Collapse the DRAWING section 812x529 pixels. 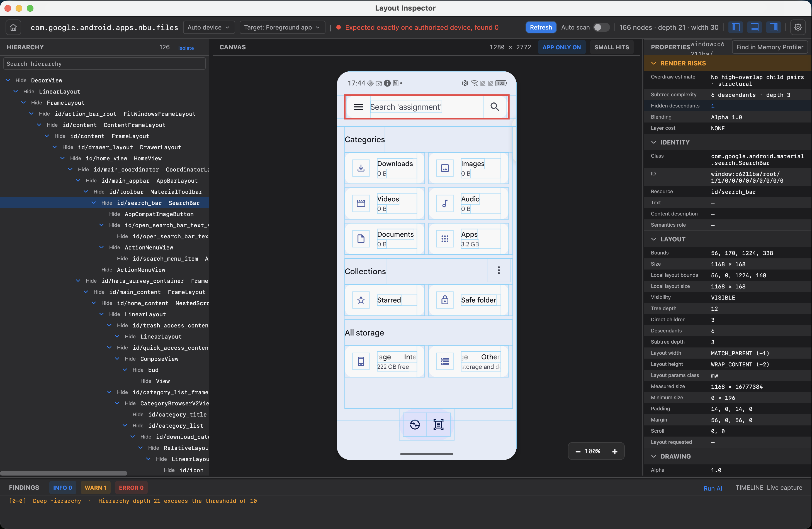(x=654, y=456)
